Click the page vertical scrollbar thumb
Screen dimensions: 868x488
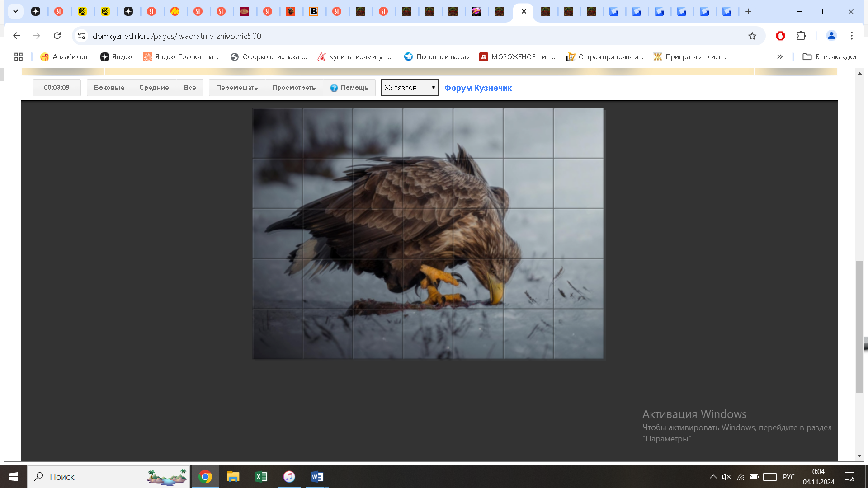859,327
